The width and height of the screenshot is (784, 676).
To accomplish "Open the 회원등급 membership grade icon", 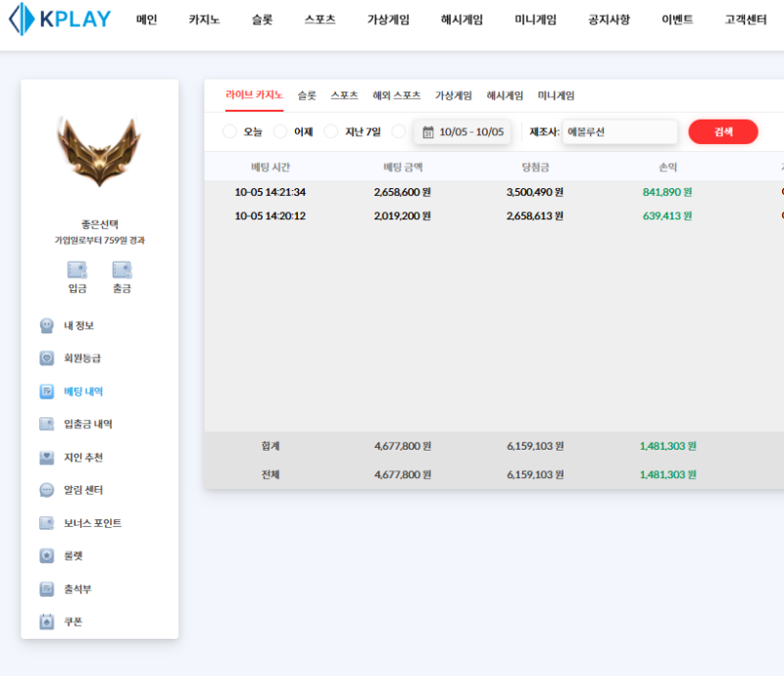I will [x=46, y=359].
